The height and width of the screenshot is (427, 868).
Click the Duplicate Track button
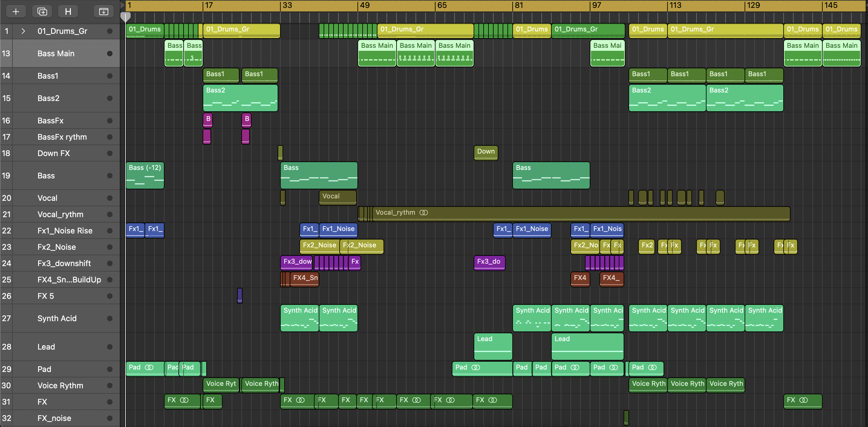click(42, 12)
